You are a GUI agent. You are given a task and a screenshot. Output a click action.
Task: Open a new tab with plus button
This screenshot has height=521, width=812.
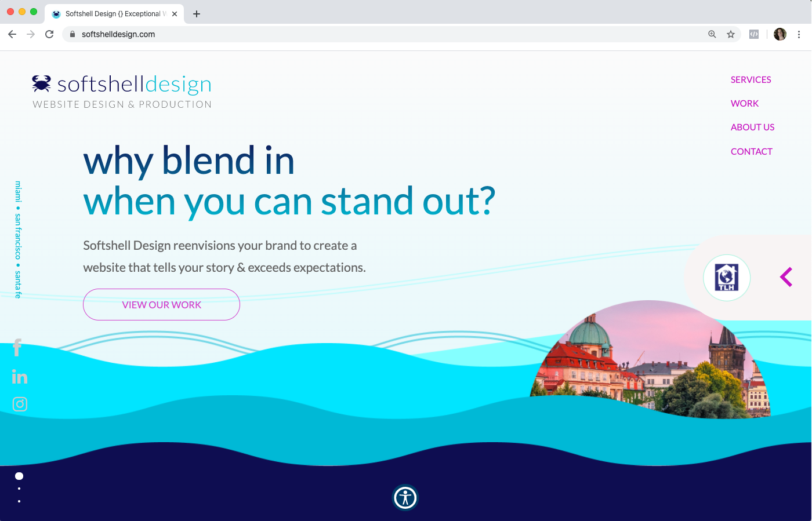197,14
